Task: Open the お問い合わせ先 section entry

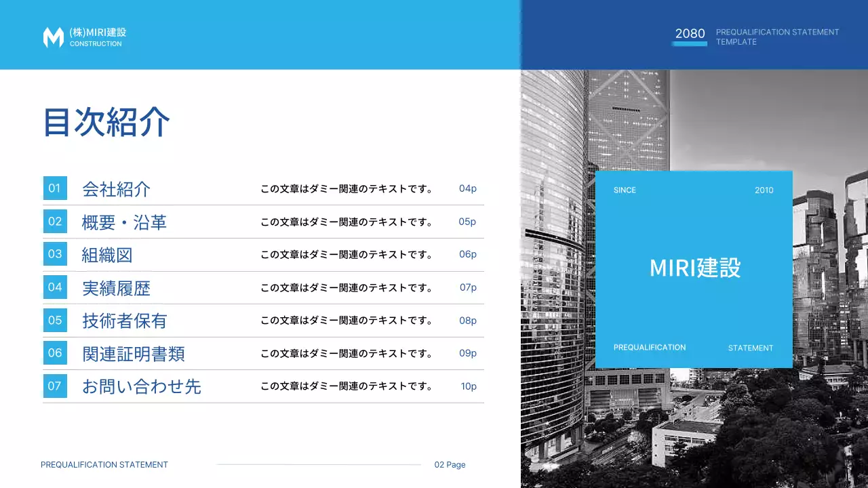Action: (x=142, y=386)
